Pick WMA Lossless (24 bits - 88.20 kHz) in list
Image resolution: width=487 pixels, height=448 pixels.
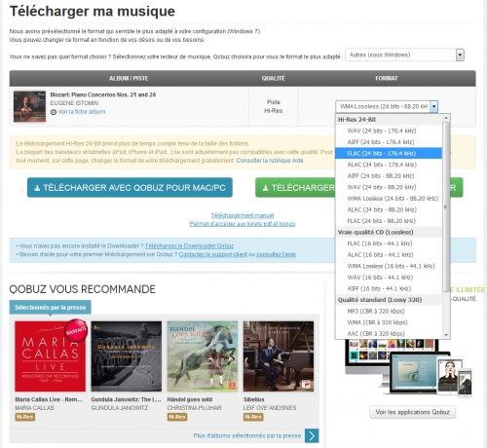[x=389, y=199]
